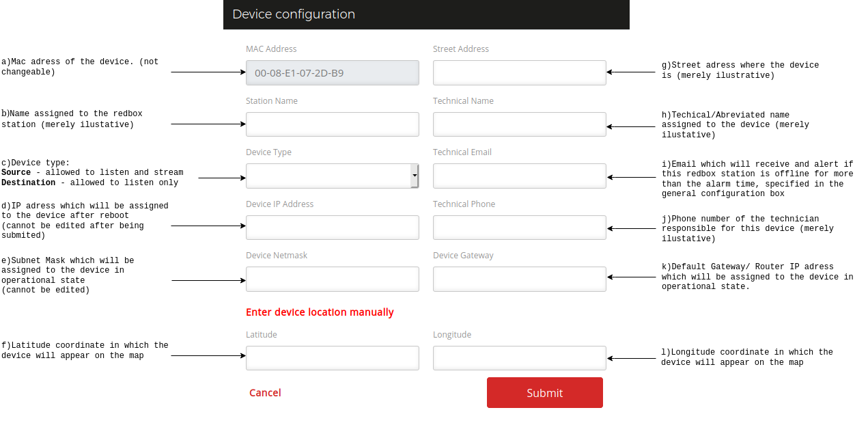The image size is (868, 436).
Task: Click the Submit button
Action: pos(544,393)
